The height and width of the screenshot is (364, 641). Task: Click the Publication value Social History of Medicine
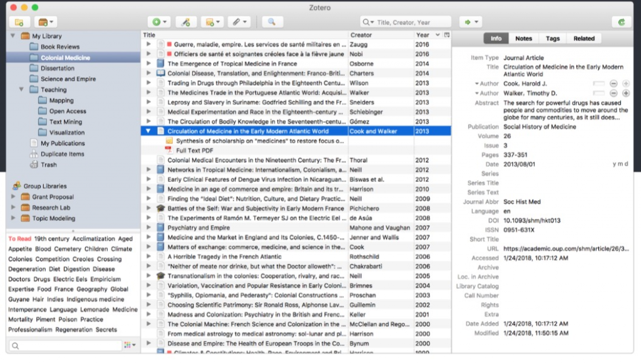(x=540, y=126)
